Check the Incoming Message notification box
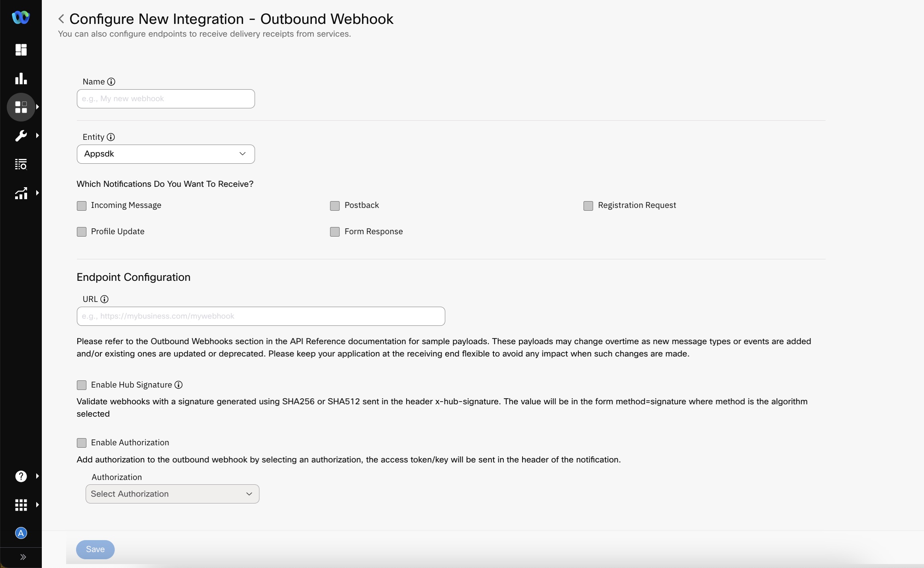Image resolution: width=924 pixels, height=568 pixels. [x=82, y=206]
